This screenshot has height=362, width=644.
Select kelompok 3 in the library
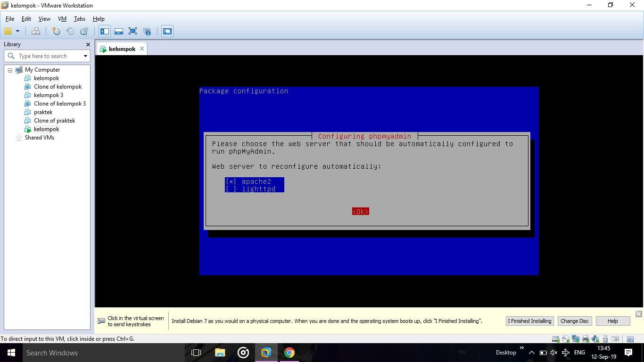click(48, 95)
